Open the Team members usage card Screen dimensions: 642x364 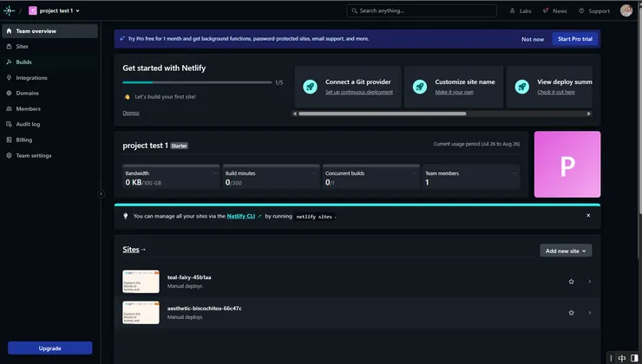tap(471, 177)
